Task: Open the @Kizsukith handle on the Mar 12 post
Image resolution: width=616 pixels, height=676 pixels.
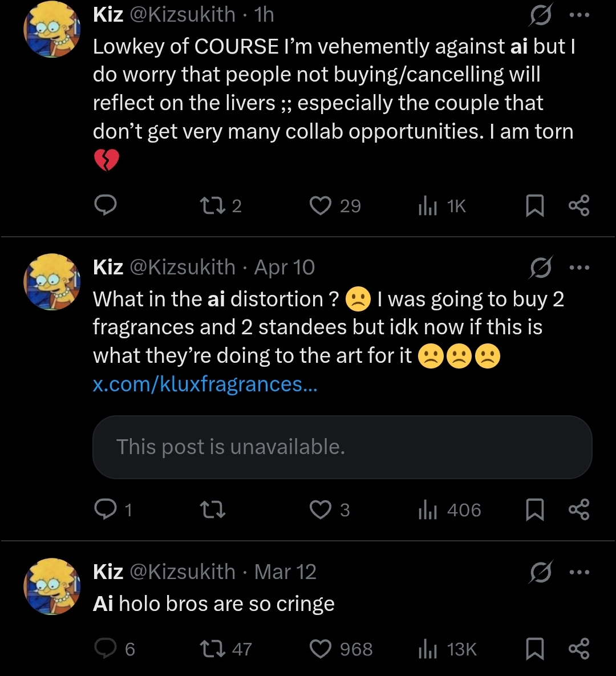Action: coord(183,572)
